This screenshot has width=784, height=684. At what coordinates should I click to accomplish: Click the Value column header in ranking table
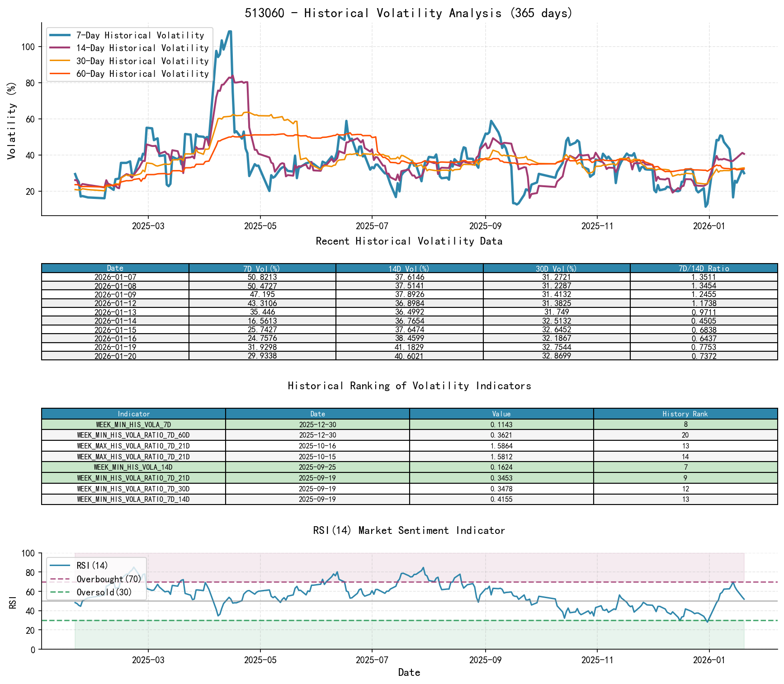501,414
